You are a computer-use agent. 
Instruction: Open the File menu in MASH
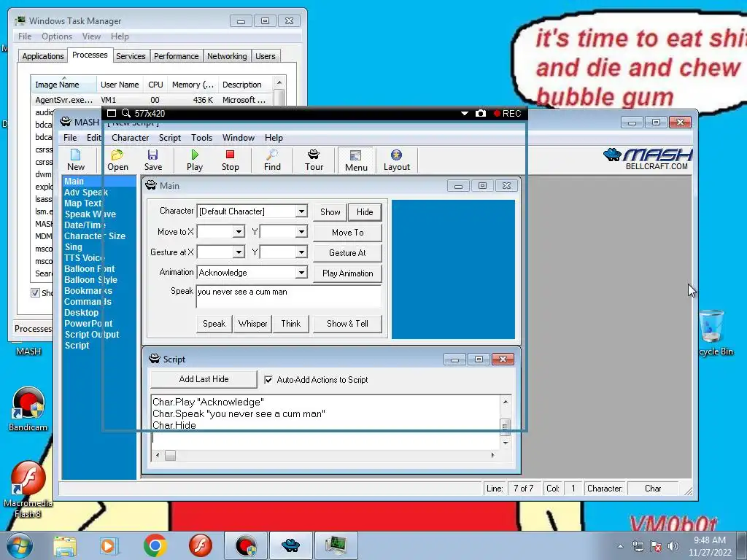70,138
